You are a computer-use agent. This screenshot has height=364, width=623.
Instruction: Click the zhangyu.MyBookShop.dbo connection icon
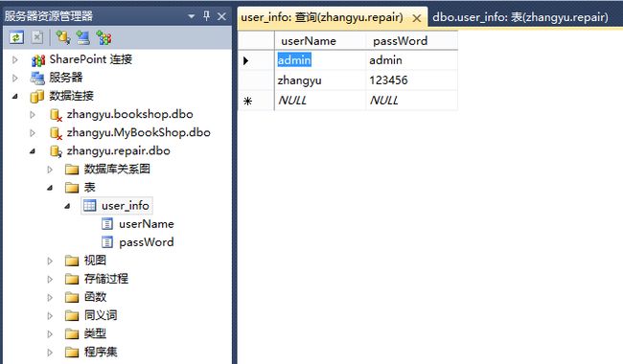[56, 133]
